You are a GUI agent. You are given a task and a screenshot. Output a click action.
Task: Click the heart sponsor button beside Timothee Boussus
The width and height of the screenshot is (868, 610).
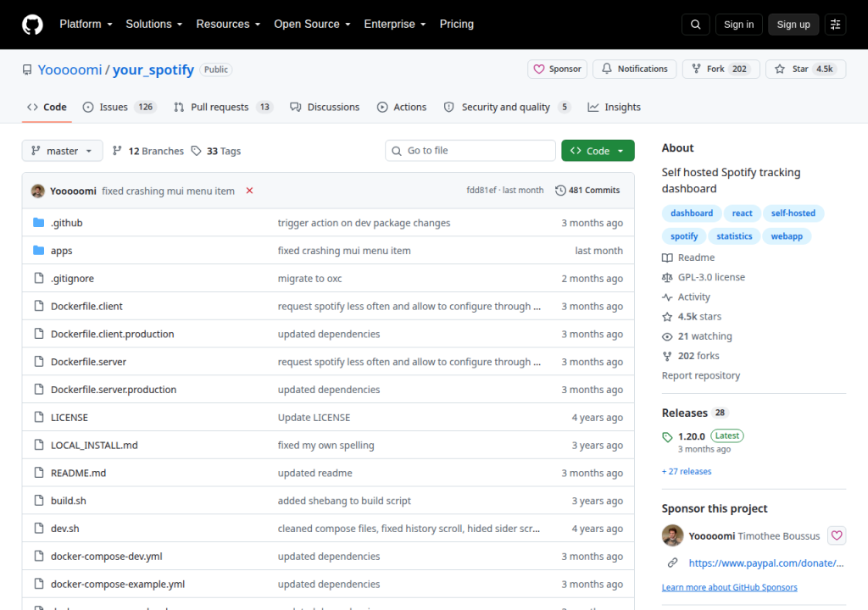[x=837, y=535]
